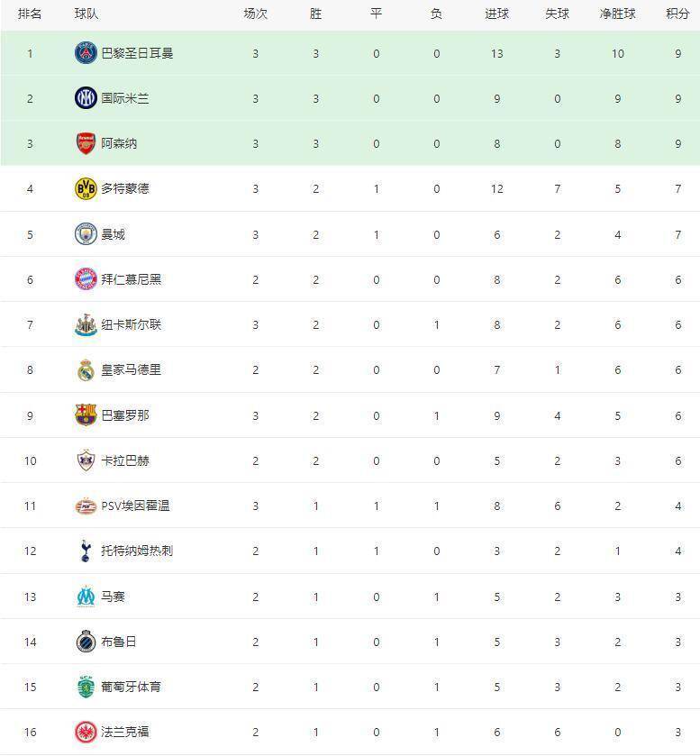Screen dimensions: 700x756
Task: Click the 进球 column header
Action: tap(496, 14)
